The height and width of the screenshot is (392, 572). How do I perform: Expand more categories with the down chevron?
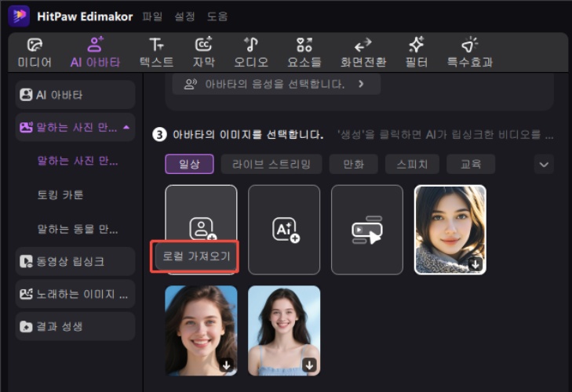(544, 165)
